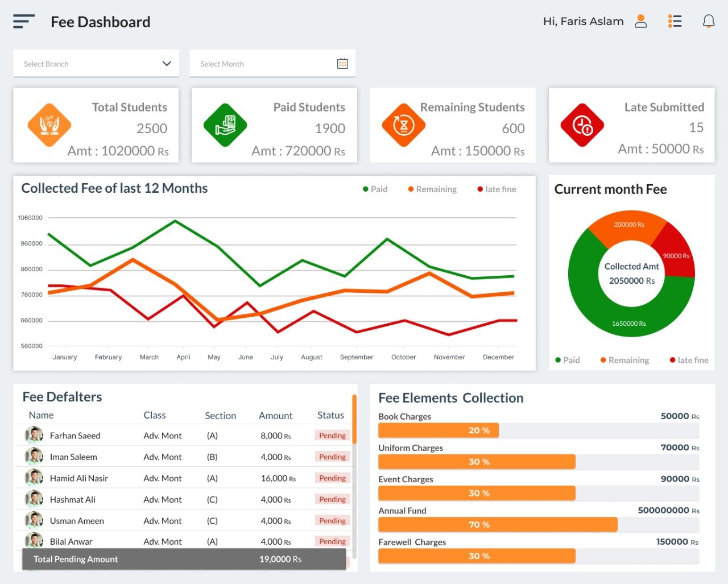This screenshot has height=584, width=728.
Task: Open the Select Branch combo box
Action: tap(96, 63)
